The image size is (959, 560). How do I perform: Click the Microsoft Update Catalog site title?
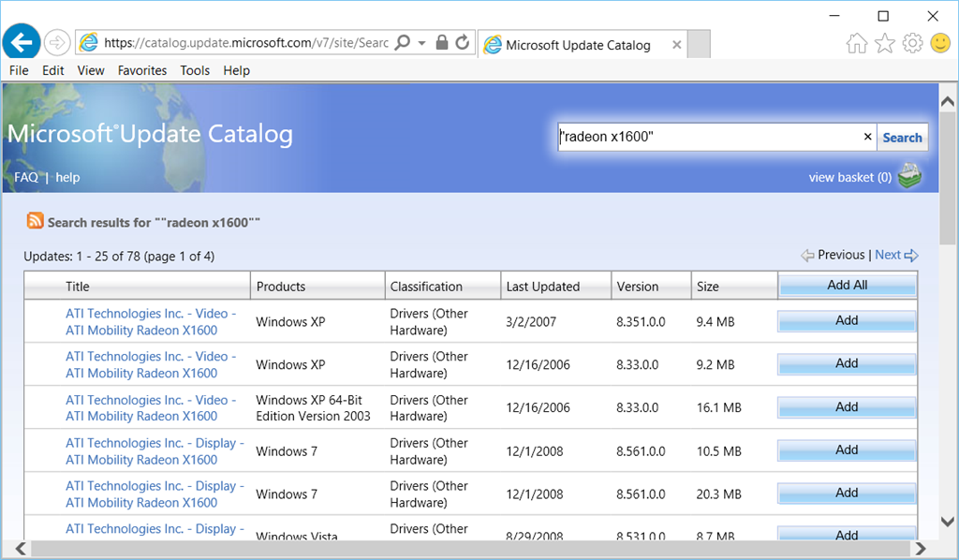(150, 134)
